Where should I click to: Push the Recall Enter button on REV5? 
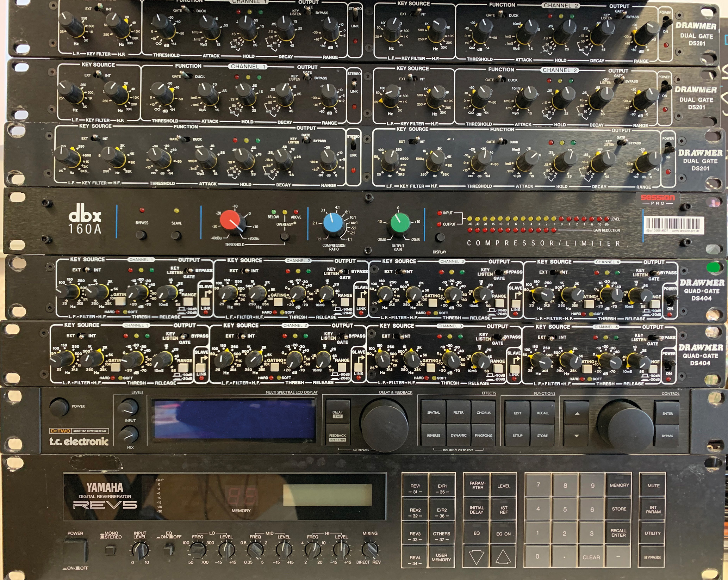click(618, 533)
